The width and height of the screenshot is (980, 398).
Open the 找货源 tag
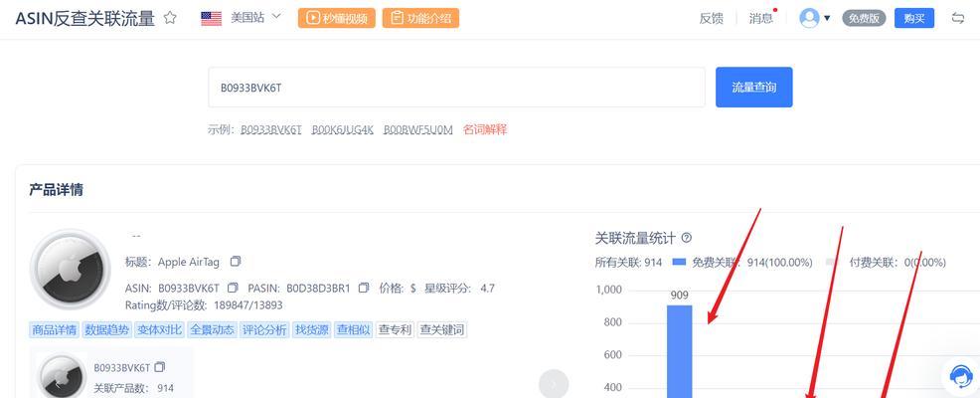pyautogui.click(x=312, y=329)
